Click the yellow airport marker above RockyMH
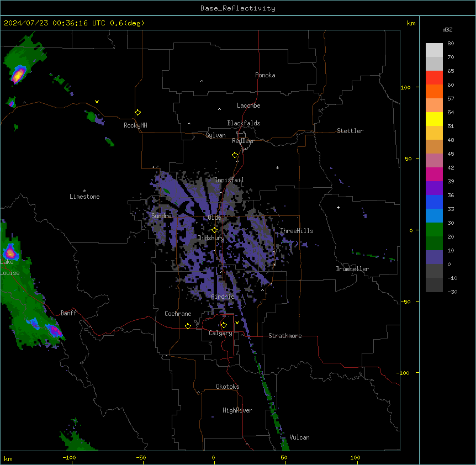476x465 pixels. pyautogui.click(x=137, y=113)
